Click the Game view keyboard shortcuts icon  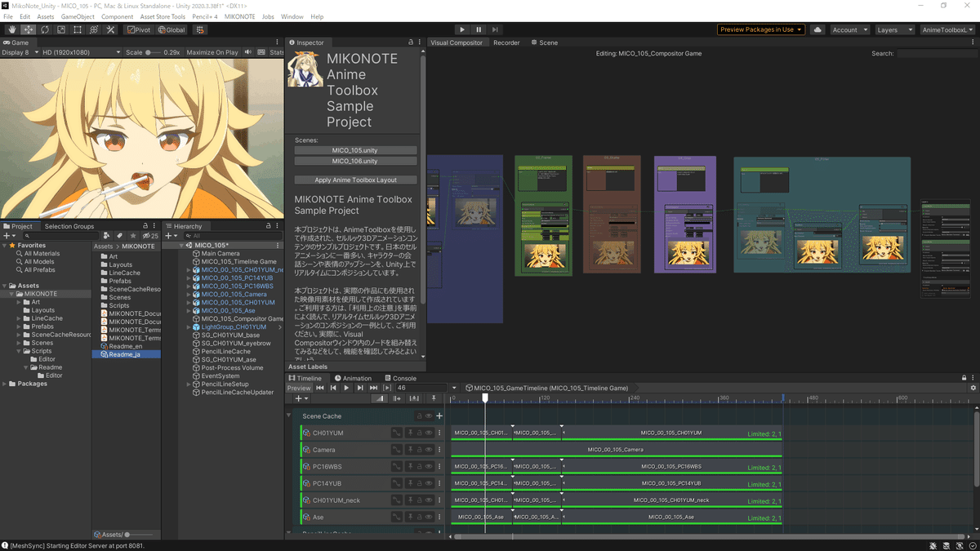click(x=261, y=52)
